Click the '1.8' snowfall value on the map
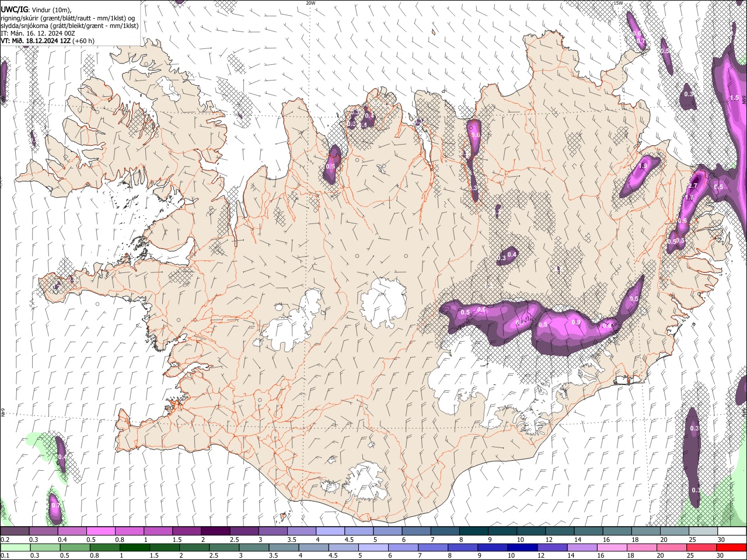This screenshot has width=747, height=560. [689, 198]
